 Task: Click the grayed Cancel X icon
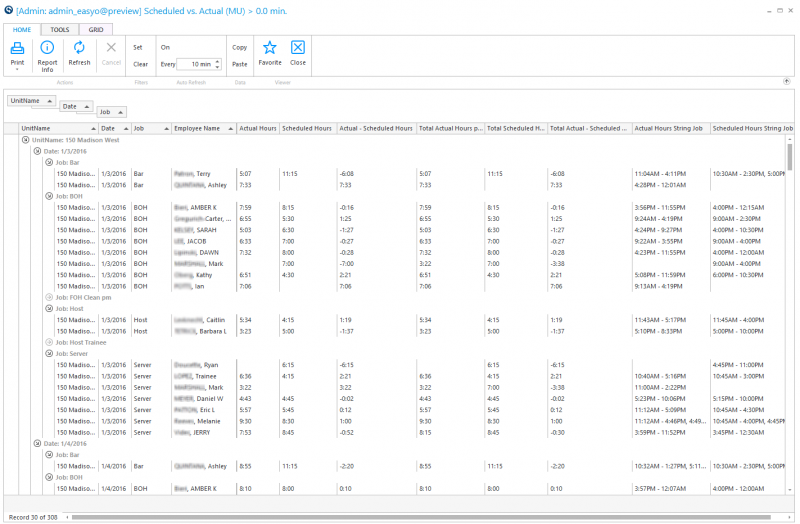pos(111,48)
